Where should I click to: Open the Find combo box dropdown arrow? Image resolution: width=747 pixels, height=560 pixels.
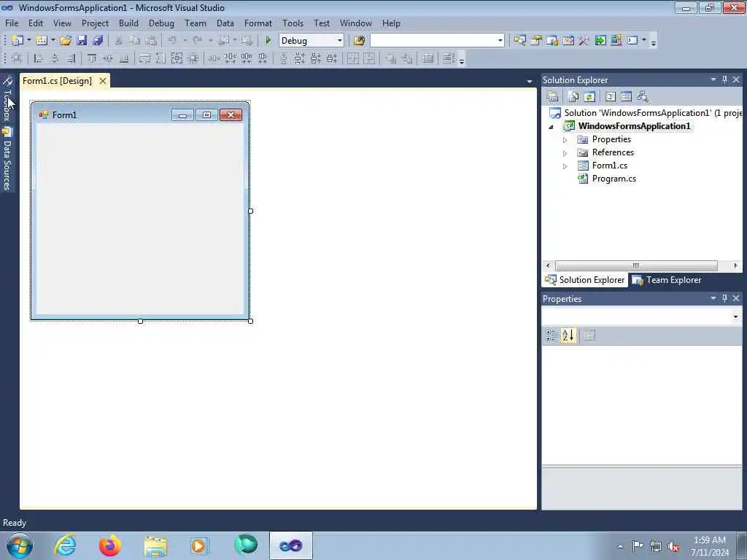(500, 41)
